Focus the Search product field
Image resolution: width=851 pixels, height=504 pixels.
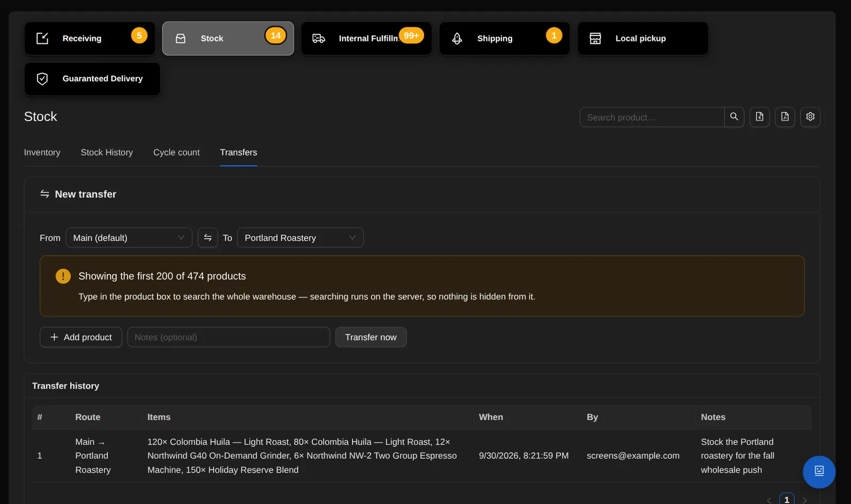click(x=652, y=117)
